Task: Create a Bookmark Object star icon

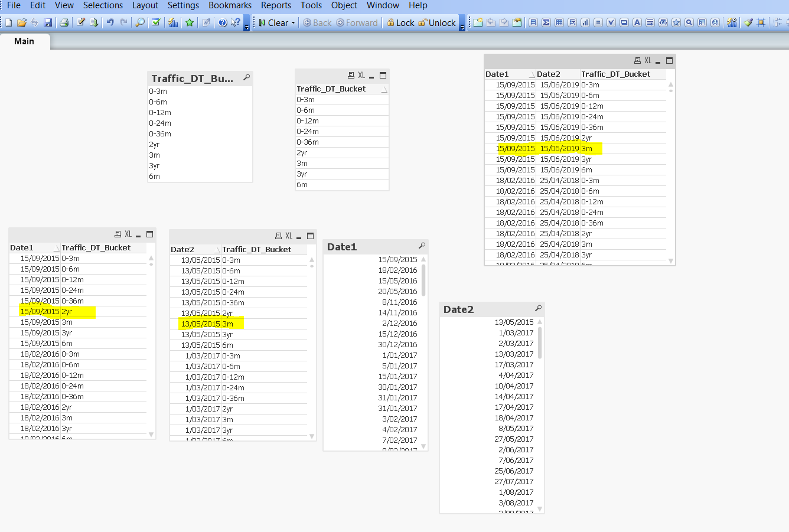Action: (x=676, y=22)
